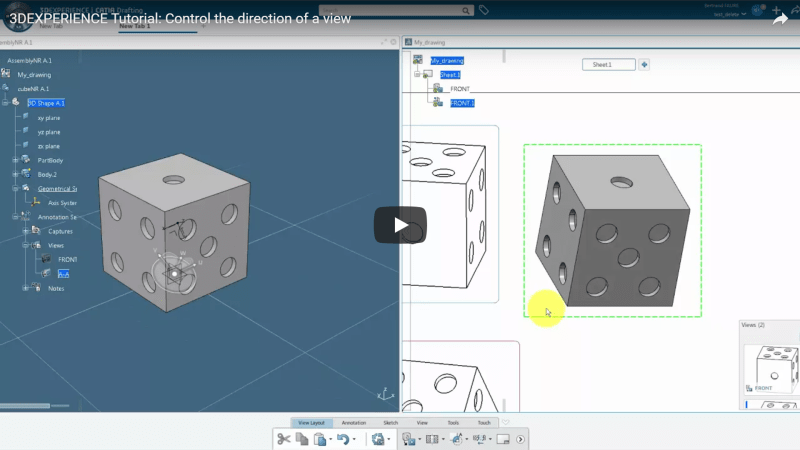This screenshot has height=450, width=800.
Task: Select the Geometrical Set node
Action: point(57,189)
